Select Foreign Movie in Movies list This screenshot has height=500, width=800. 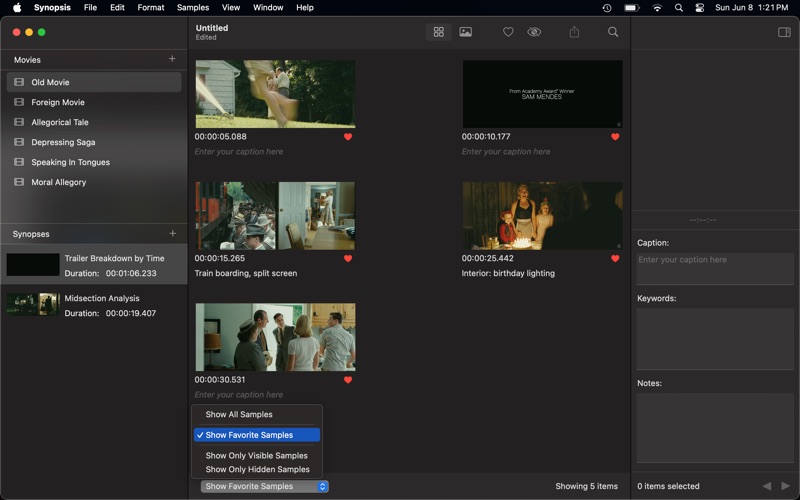(x=94, y=102)
